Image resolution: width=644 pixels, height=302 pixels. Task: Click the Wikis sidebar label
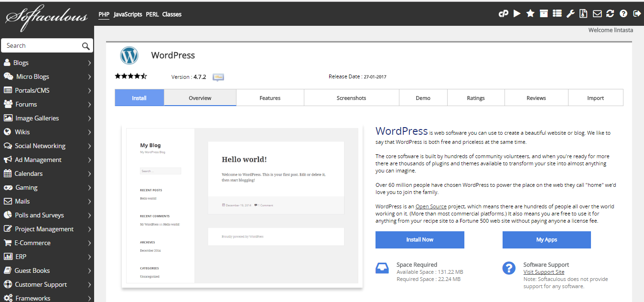coord(22,132)
